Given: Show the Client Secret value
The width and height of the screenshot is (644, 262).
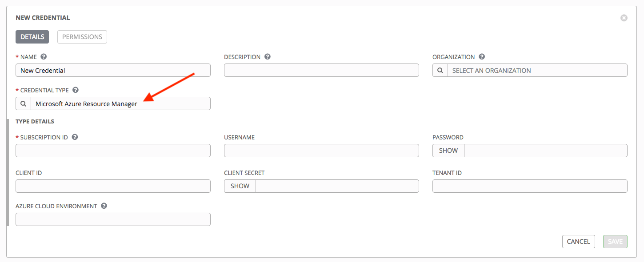Looking at the screenshot, I should coord(240,186).
